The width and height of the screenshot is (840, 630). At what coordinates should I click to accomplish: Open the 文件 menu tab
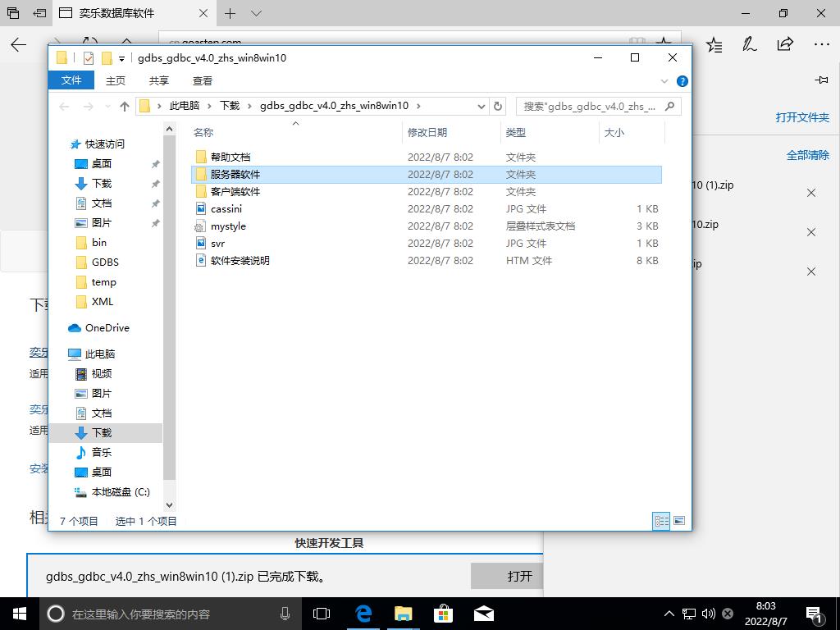pyautogui.click(x=71, y=80)
